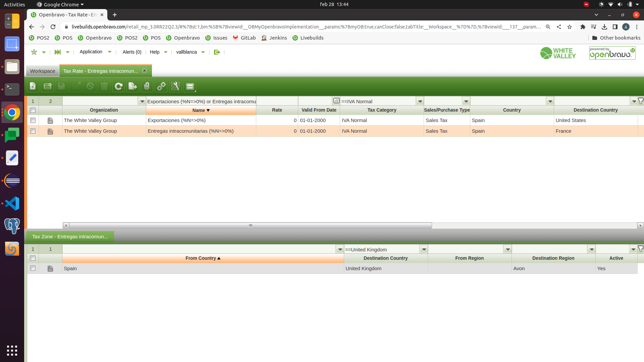This screenshot has height=362, width=644.
Task: Click the log out icon beside vallblanca
Action: click(x=217, y=52)
